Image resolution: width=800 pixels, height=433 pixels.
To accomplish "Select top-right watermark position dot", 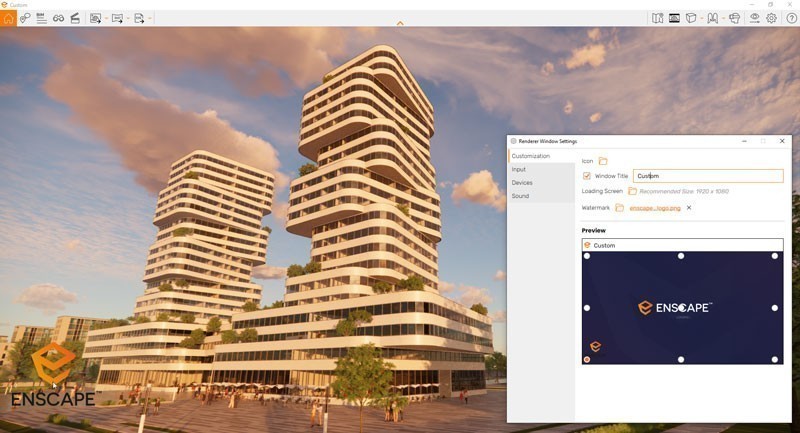I will (x=774, y=256).
